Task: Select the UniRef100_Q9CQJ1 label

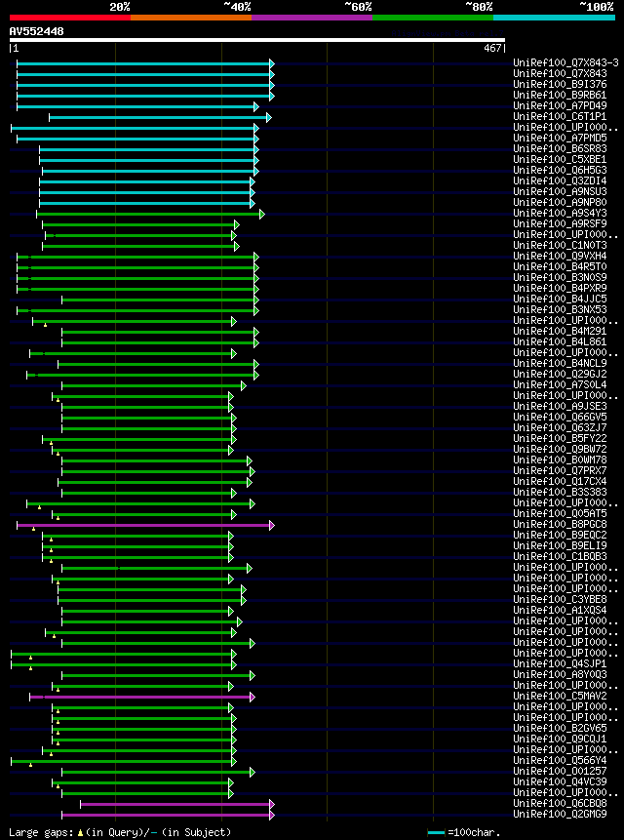Action: tap(561, 739)
